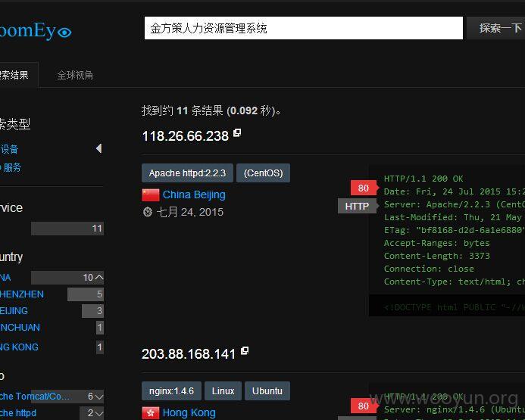525x420 pixels.
Task: Collapse the CHINA country chevron
Action: pyautogui.click(x=99, y=277)
